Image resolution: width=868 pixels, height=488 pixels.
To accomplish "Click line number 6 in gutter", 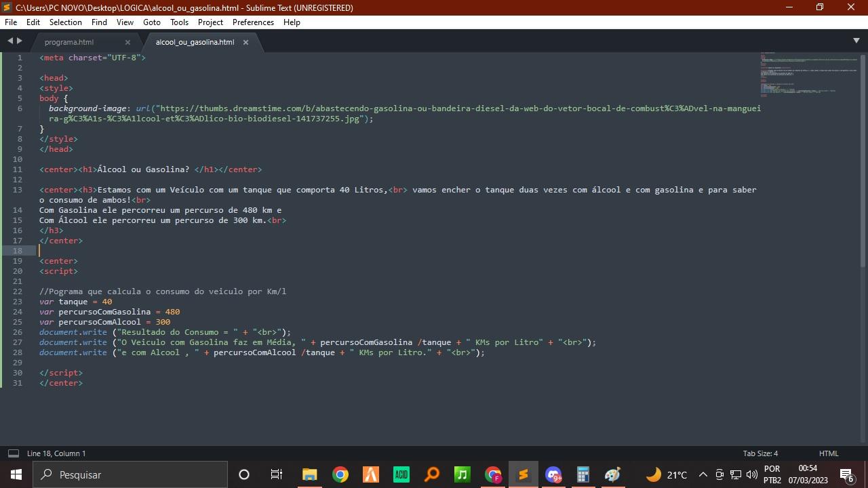I will 20,108.
